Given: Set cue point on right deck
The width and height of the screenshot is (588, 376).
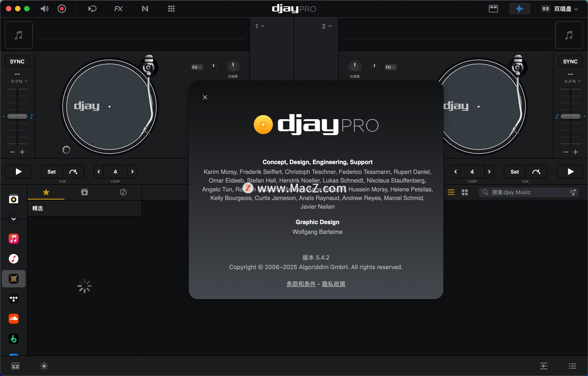Looking at the screenshot, I should (x=514, y=171).
